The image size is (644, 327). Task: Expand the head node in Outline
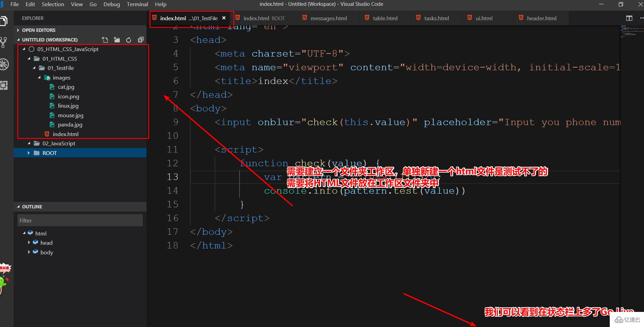[29, 242]
